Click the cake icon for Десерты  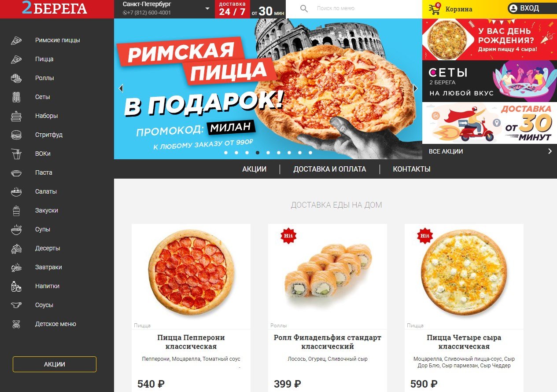click(x=16, y=248)
